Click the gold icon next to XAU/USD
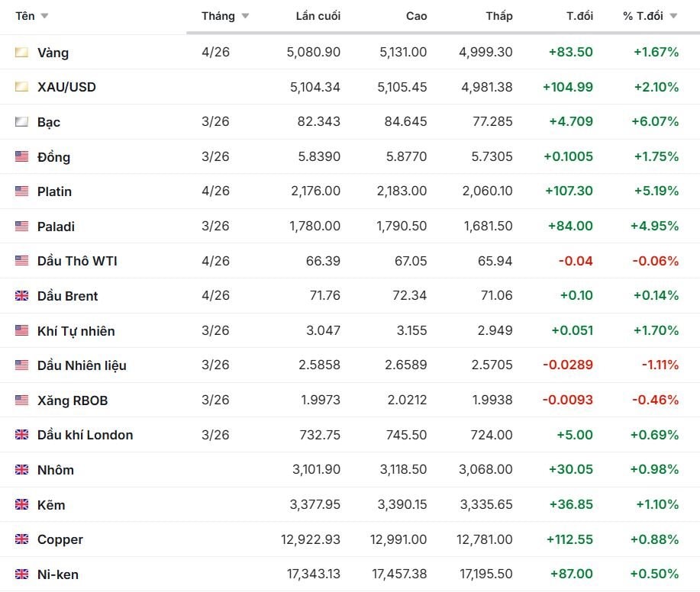The width and height of the screenshot is (700, 592). coord(21,87)
